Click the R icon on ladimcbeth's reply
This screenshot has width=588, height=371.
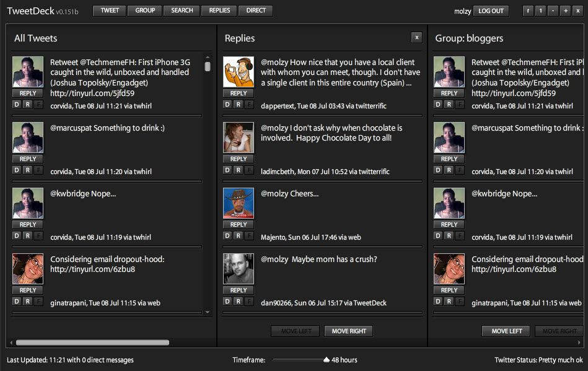[238, 170]
